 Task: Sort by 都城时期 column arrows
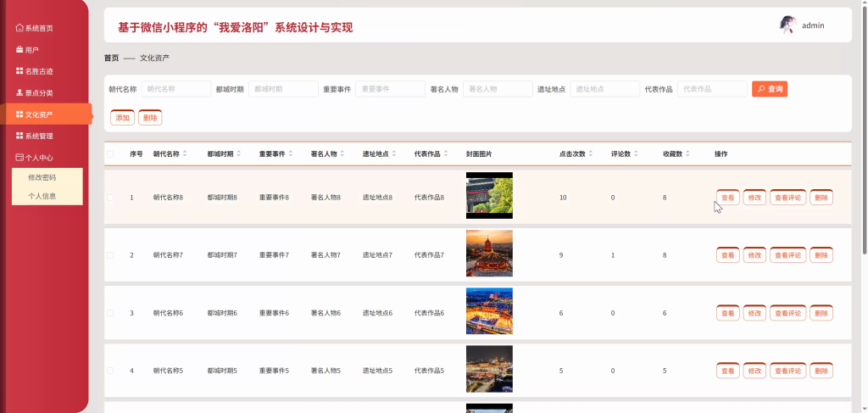pos(238,153)
